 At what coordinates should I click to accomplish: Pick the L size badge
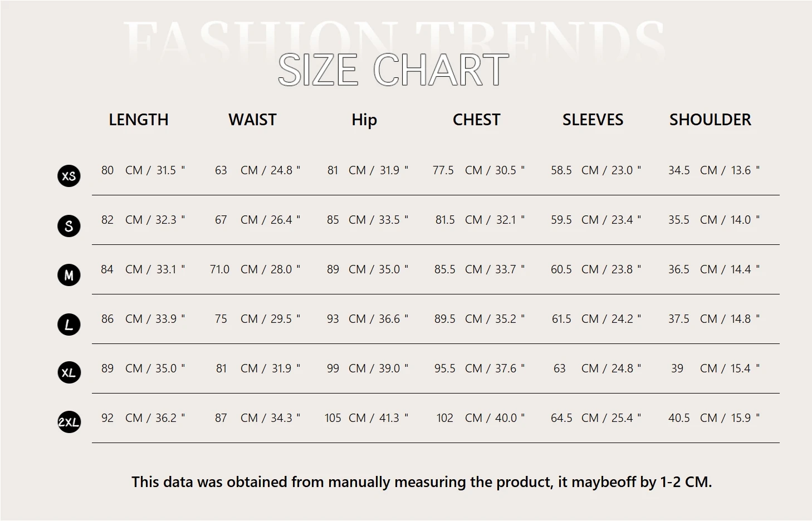pyautogui.click(x=69, y=325)
